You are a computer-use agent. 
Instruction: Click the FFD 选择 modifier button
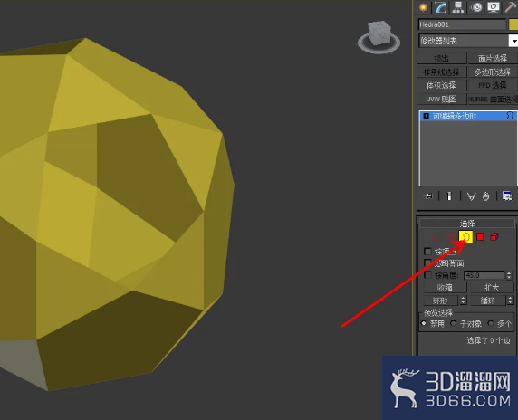pyautogui.click(x=493, y=85)
